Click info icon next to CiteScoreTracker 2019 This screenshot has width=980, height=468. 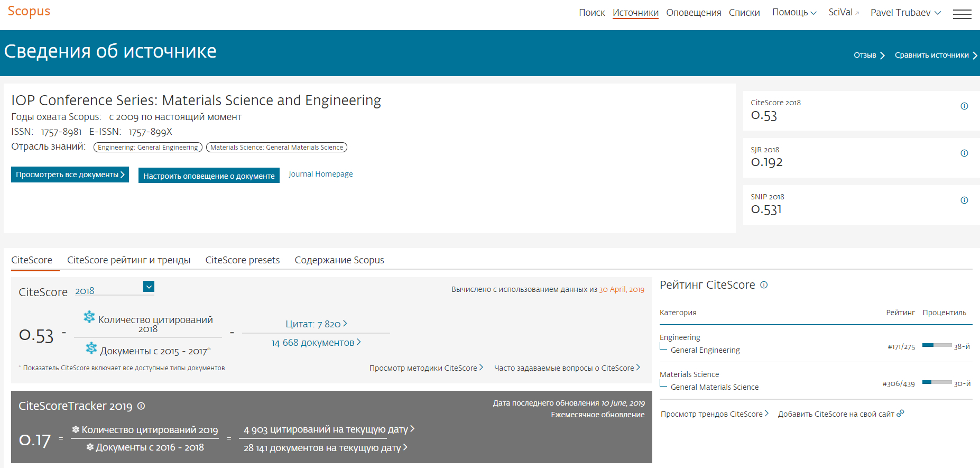141,406
